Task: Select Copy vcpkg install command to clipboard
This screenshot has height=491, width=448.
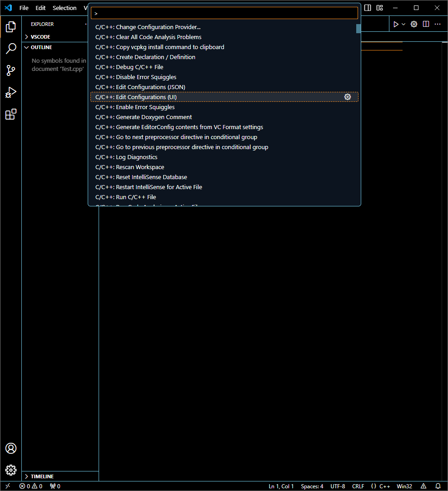Action: click(x=224, y=47)
